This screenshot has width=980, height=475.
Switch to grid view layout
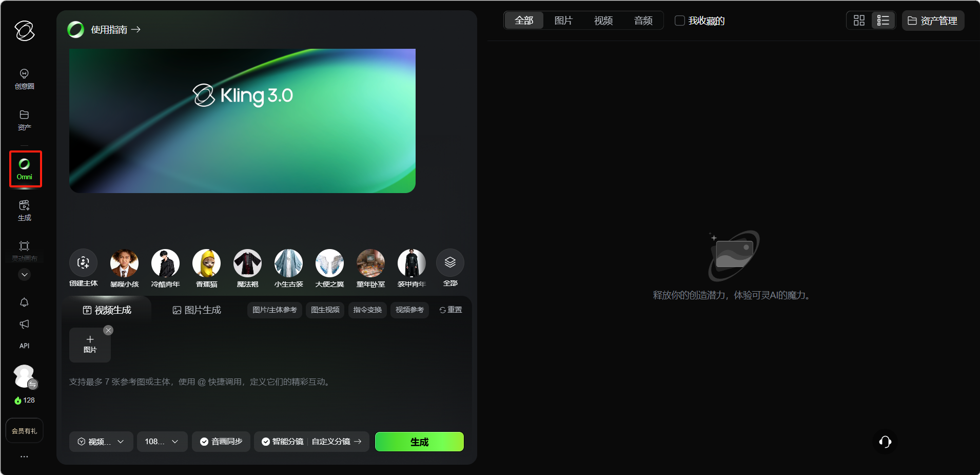pos(859,21)
